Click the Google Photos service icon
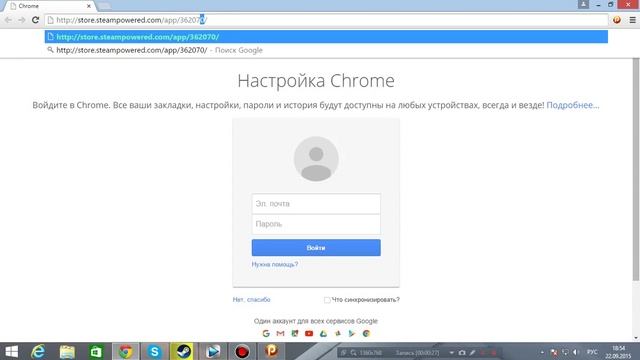This screenshot has width=640, height=360. click(338, 333)
